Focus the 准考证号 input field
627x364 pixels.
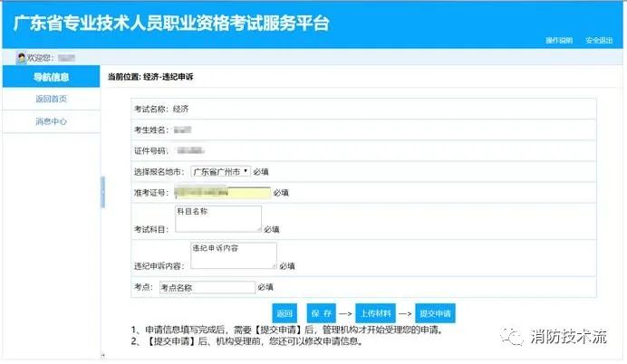222,193
